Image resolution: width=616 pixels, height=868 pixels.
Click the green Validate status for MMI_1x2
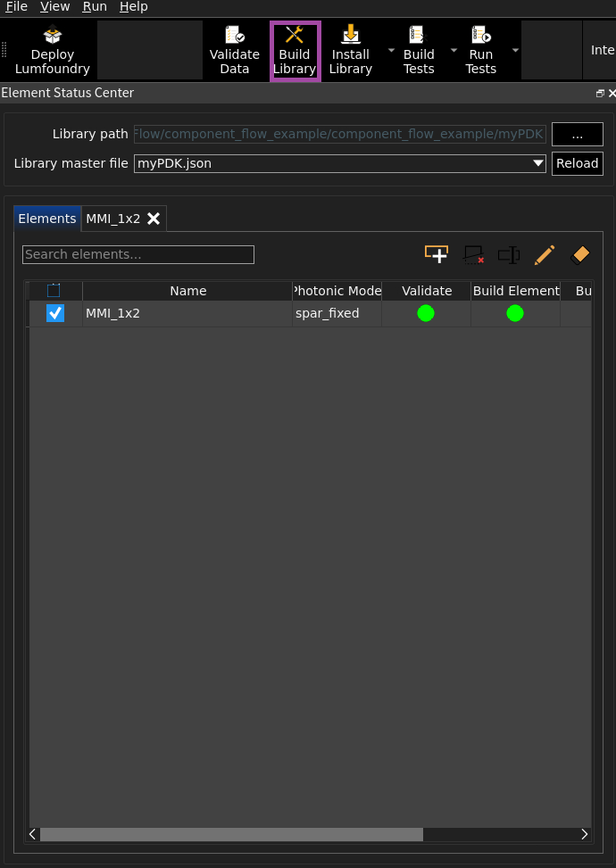tap(426, 313)
